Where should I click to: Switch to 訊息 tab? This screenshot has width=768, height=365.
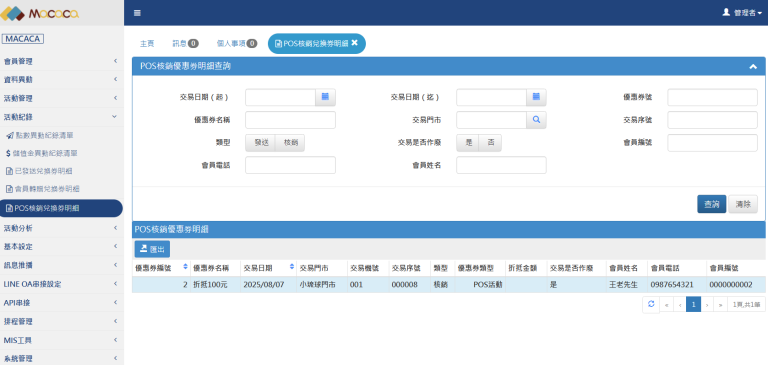185,44
